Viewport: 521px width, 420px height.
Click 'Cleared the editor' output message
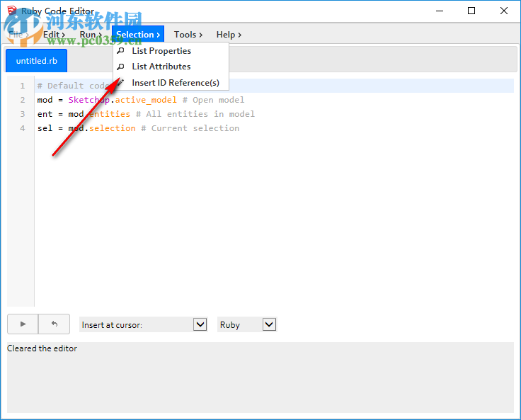[x=42, y=348]
